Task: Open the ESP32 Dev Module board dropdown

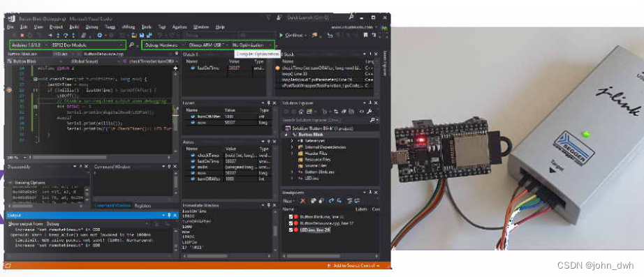Action: 87,45
